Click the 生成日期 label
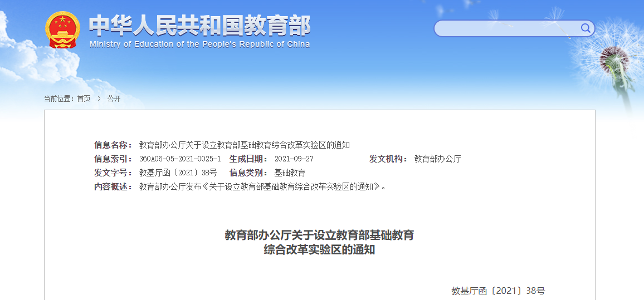This screenshot has width=644, height=300. click(248, 159)
